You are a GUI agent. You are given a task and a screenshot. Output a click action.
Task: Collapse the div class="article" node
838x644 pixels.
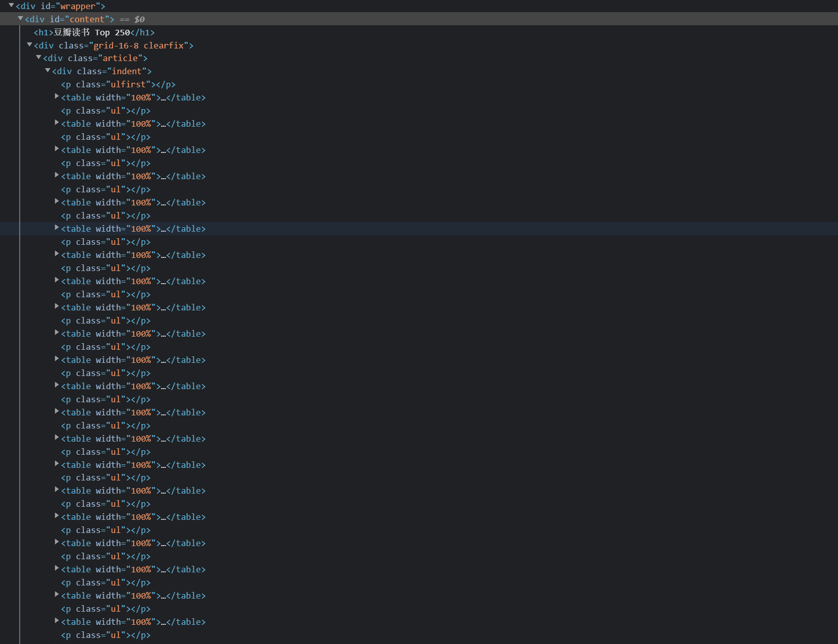(38, 58)
